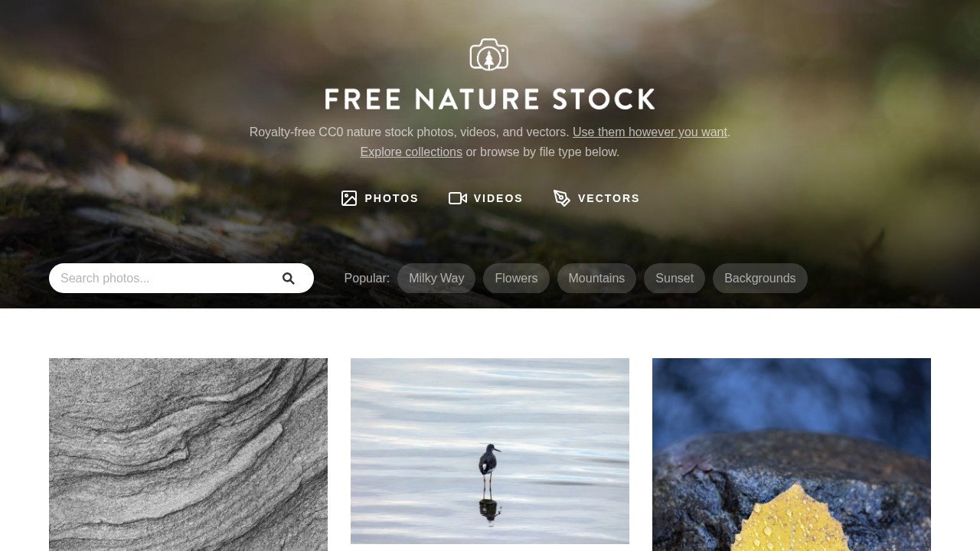This screenshot has height=551, width=980.
Task: Open the yellow leaf on rock photo
Action: point(792,455)
